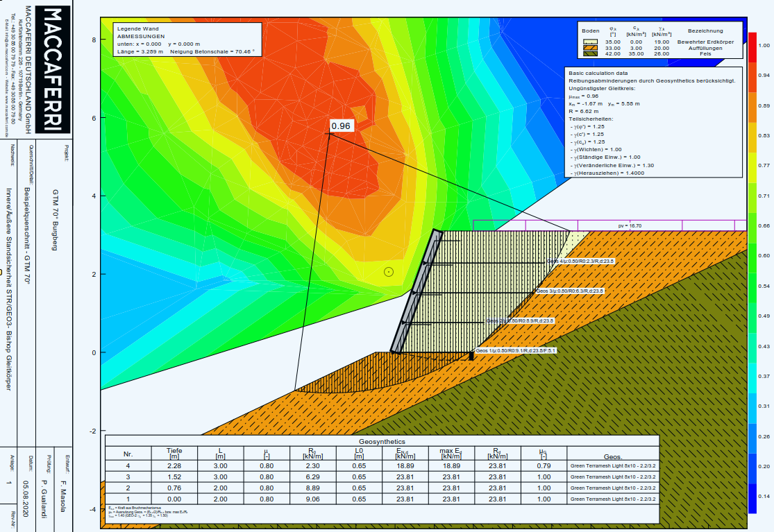This screenshot has height=532, width=774.
Task: Click the 'Geos.' column header
Action: click(x=613, y=457)
